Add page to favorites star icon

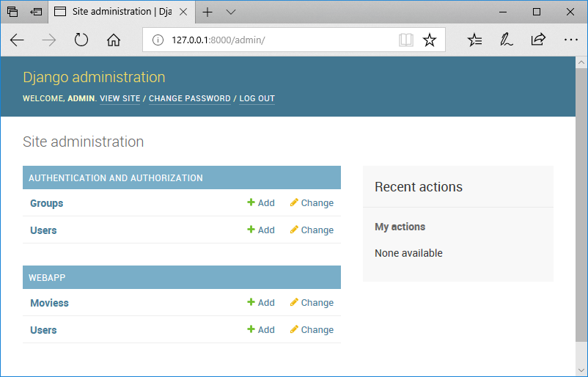(x=430, y=40)
